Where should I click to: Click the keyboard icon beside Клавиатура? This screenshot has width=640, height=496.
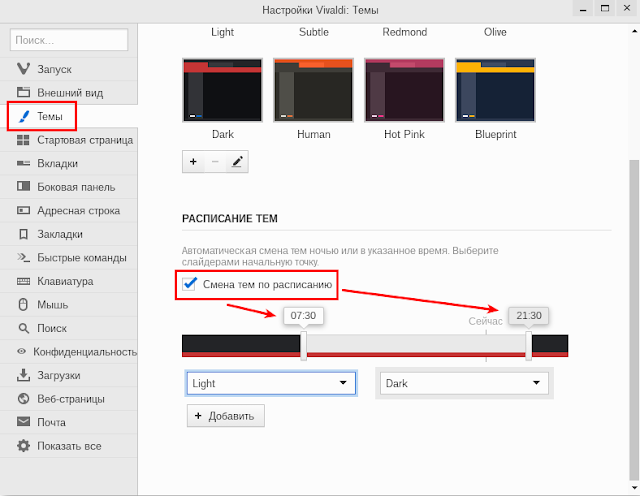(23, 281)
